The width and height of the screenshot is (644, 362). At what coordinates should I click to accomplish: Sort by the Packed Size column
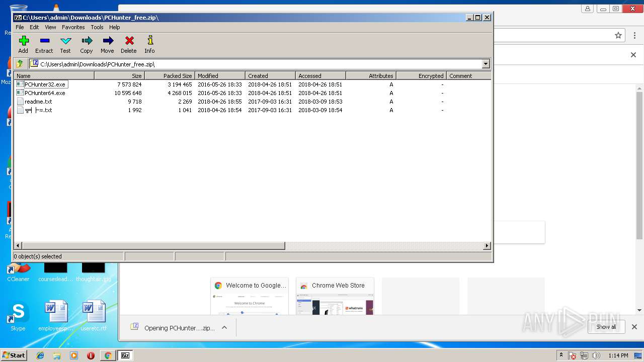click(x=170, y=76)
